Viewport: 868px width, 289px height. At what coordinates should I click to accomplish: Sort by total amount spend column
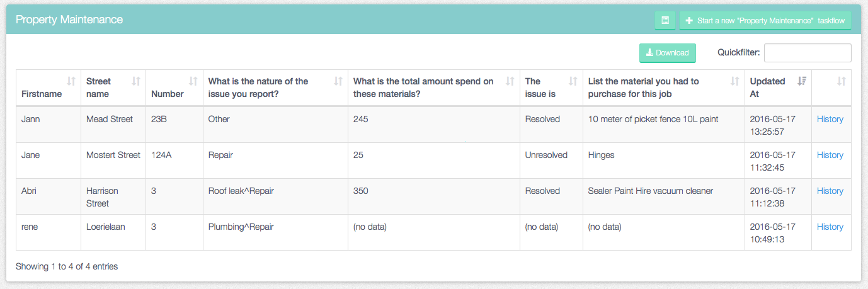pyautogui.click(x=510, y=81)
